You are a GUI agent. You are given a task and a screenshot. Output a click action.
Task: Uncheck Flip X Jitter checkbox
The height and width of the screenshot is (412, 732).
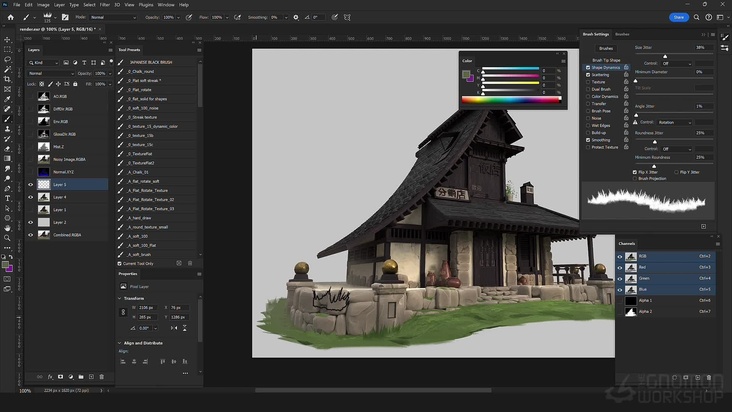pyautogui.click(x=634, y=172)
